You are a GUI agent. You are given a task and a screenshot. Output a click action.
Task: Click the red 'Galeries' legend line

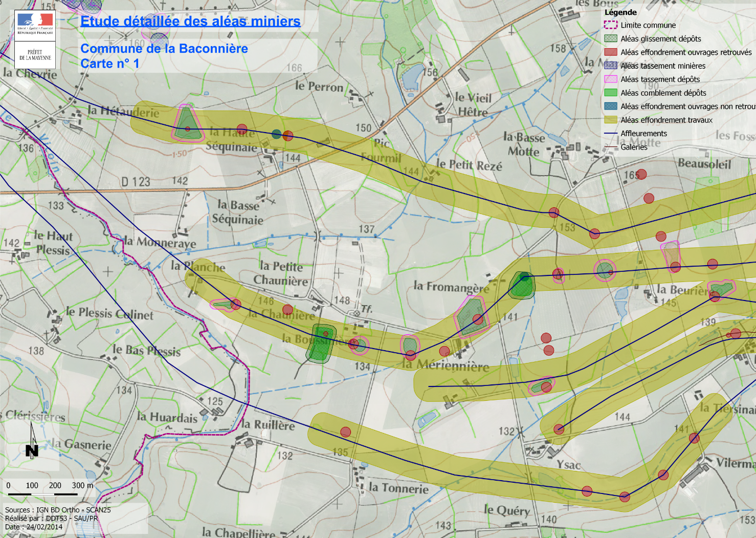[611, 147]
